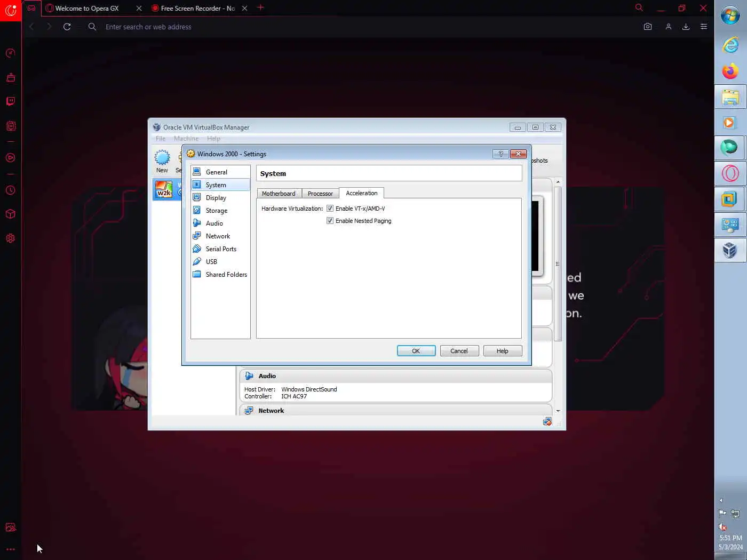Open Network settings category
Screen dimensions: 747x560
point(220,236)
